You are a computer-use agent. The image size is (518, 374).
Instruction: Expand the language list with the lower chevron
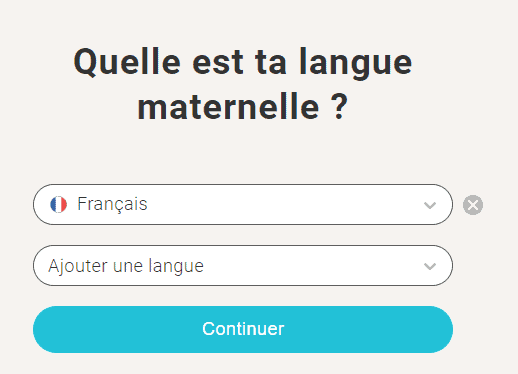(430, 266)
